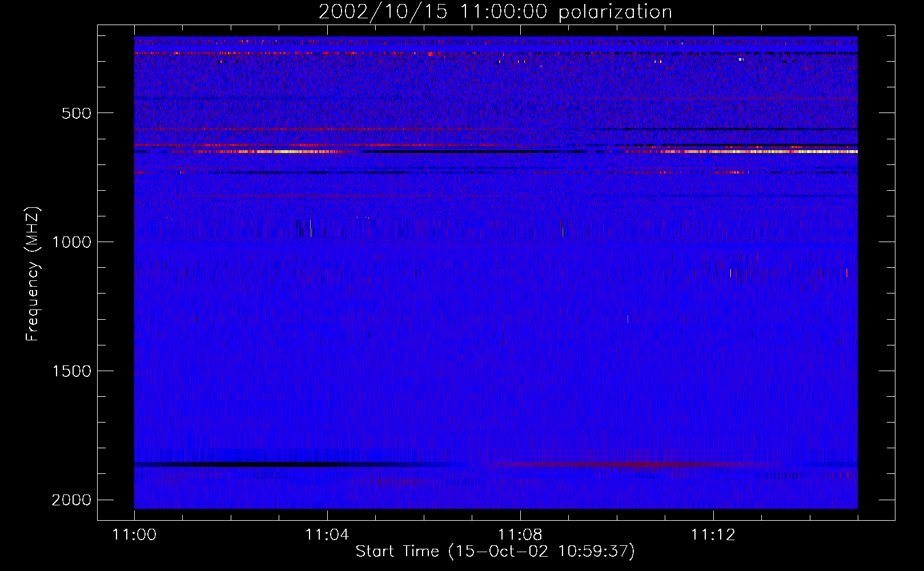Viewport: 924px width, 571px height.
Task: Click the 'Start Time (15-Oct-02 10:59:37)' x-axis label
Action: [495, 552]
